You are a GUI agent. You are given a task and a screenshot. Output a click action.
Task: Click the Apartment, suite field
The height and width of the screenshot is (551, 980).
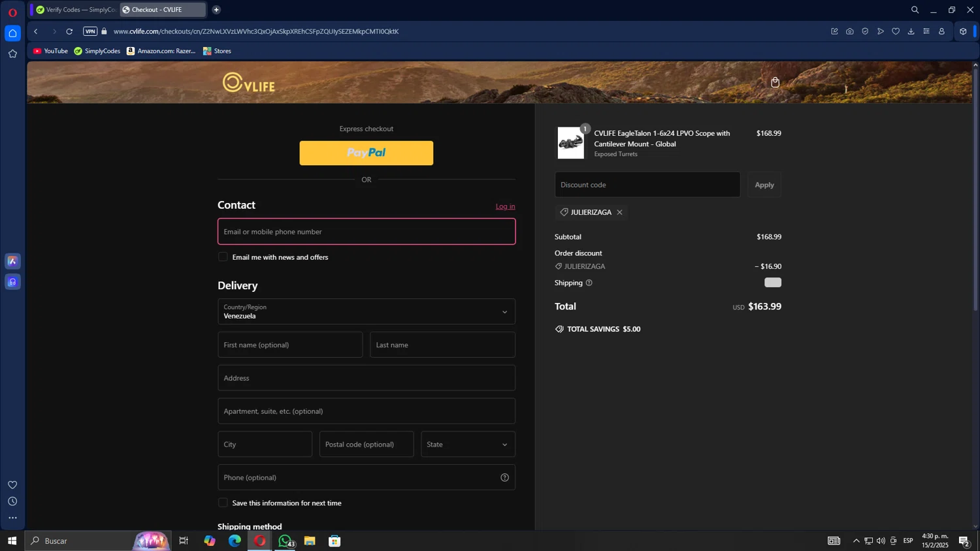[367, 411]
